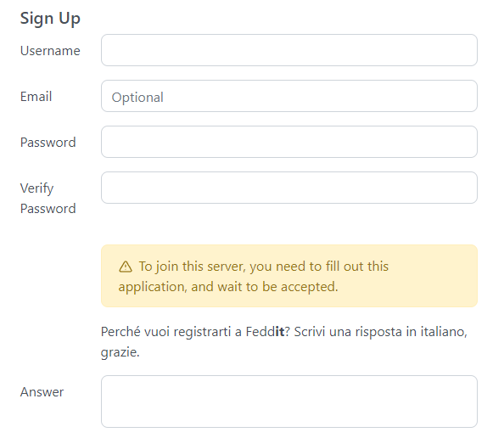Viewport: 504px width, 438px height.
Task: Select the Email label text
Action: coord(36,97)
